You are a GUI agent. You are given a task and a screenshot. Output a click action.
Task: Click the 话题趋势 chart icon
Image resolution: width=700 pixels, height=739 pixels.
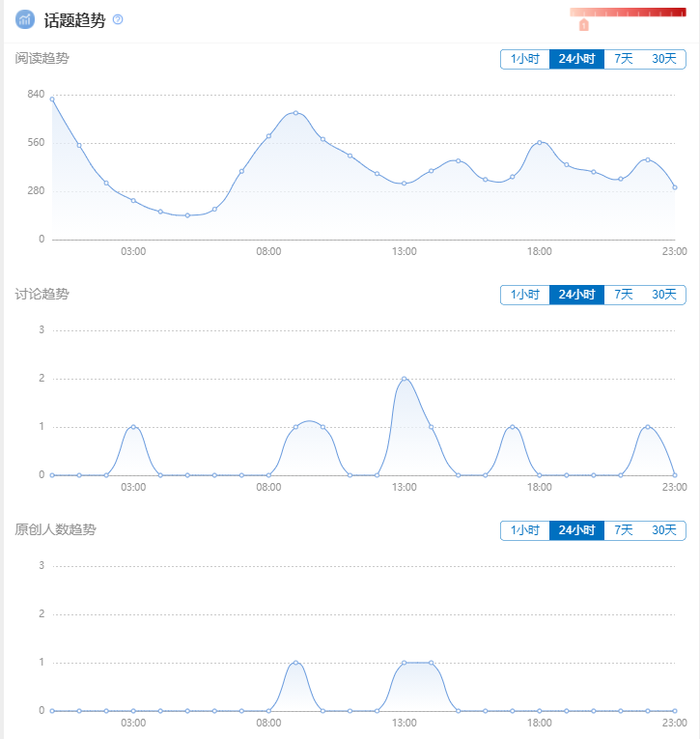click(24, 19)
